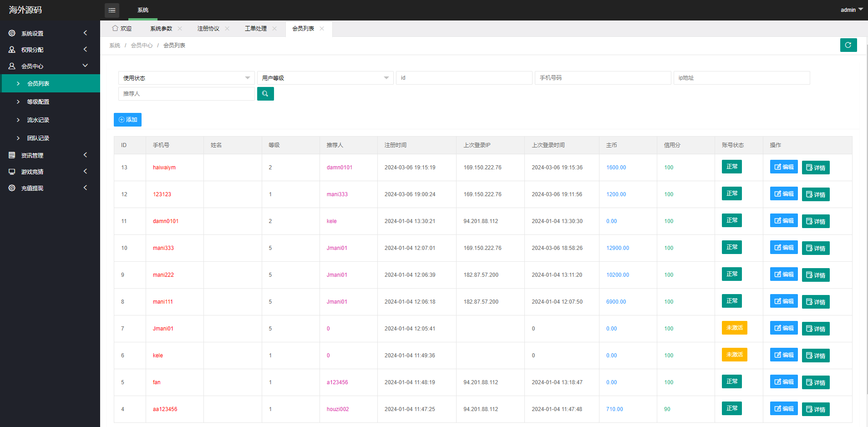Image resolution: width=868 pixels, height=427 pixels.
Task: Toggle 未激活 status for user Jmani01
Action: 734,328
